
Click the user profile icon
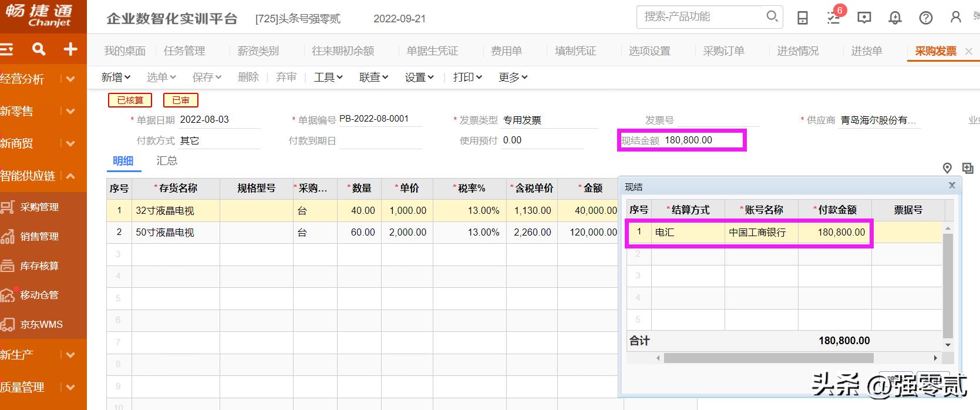[956, 18]
